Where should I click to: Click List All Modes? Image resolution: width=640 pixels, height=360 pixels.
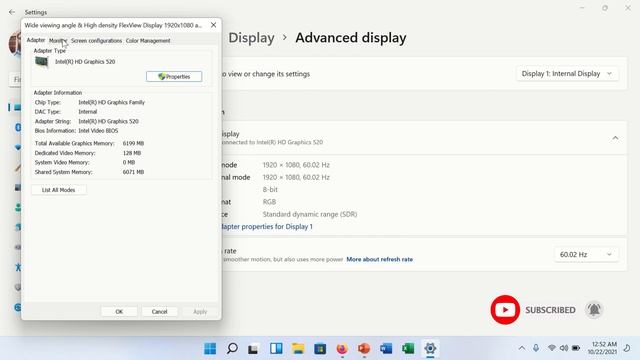58,190
